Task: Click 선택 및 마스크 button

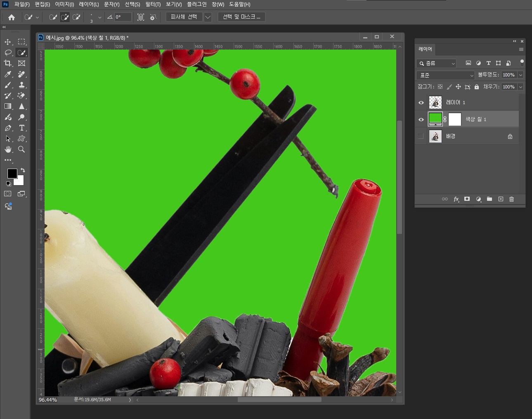Action: tap(241, 17)
